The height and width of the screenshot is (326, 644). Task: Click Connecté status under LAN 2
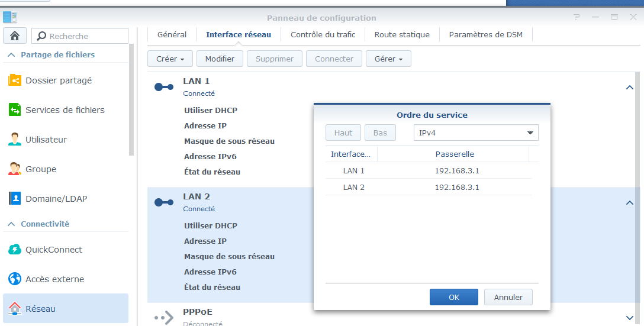click(199, 209)
